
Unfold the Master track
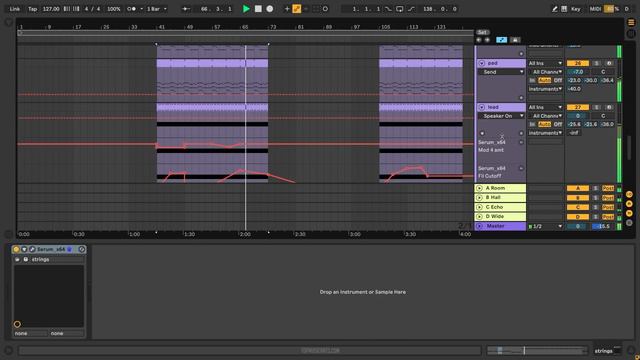[x=480, y=226]
